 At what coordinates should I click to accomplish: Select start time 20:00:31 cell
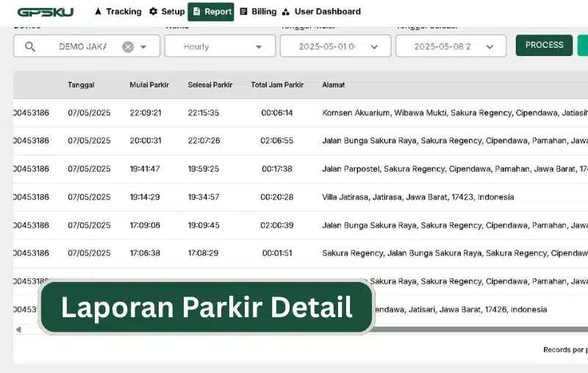(x=146, y=140)
